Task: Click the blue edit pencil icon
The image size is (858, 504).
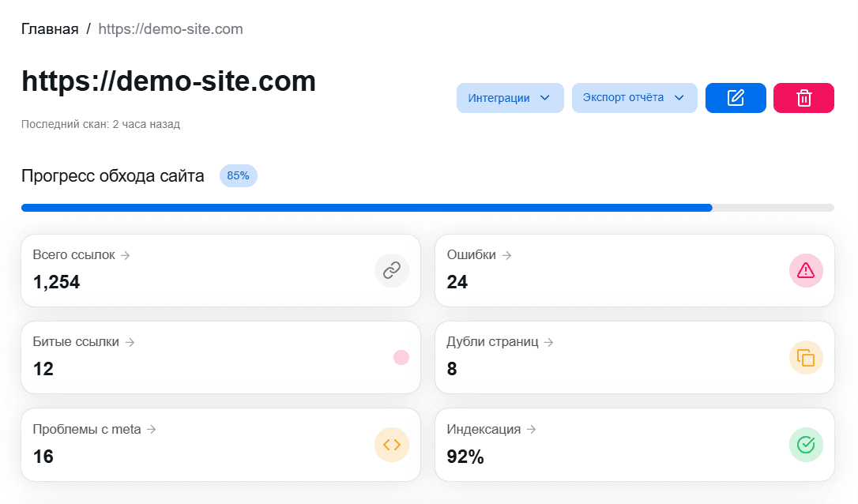Action: click(736, 97)
